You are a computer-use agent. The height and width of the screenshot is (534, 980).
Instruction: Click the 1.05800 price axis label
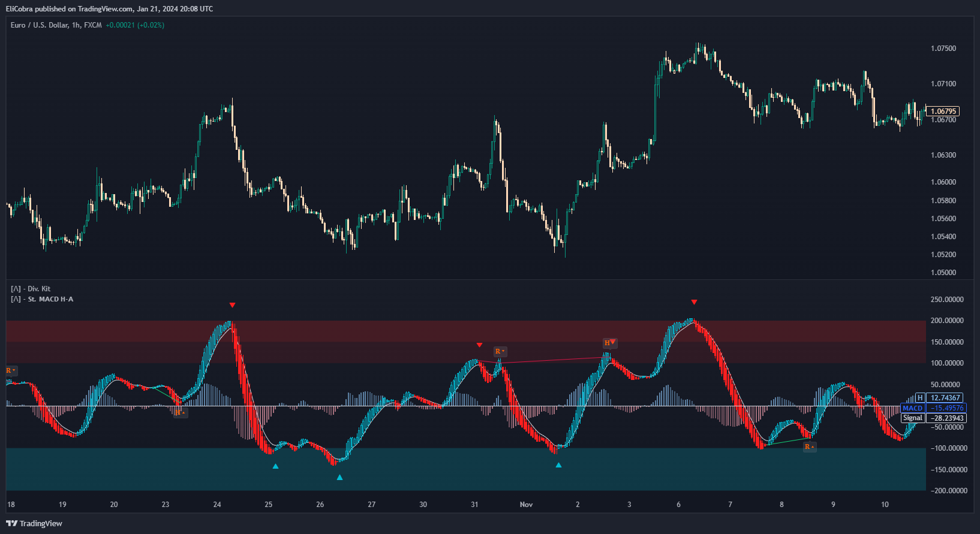click(x=943, y=201)
